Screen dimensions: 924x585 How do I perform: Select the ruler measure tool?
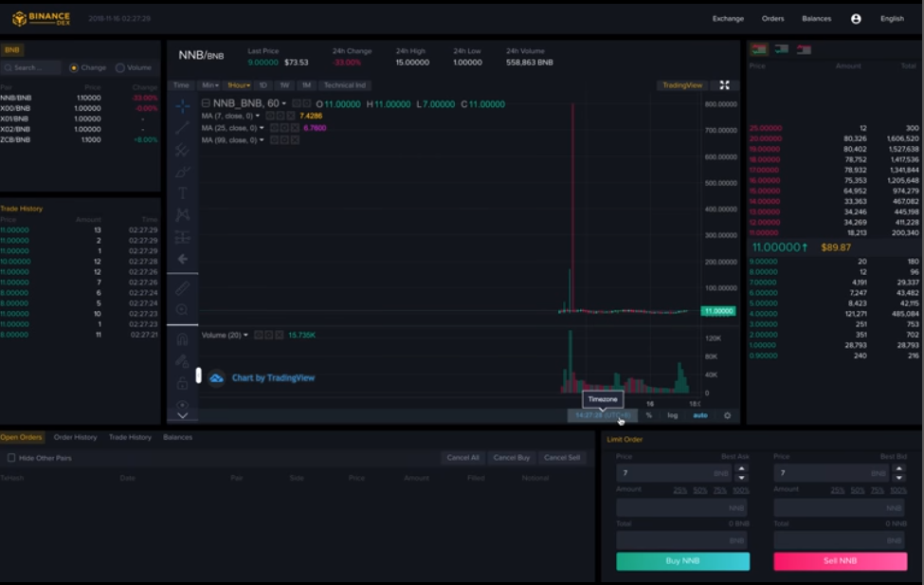tap(183, 288)
